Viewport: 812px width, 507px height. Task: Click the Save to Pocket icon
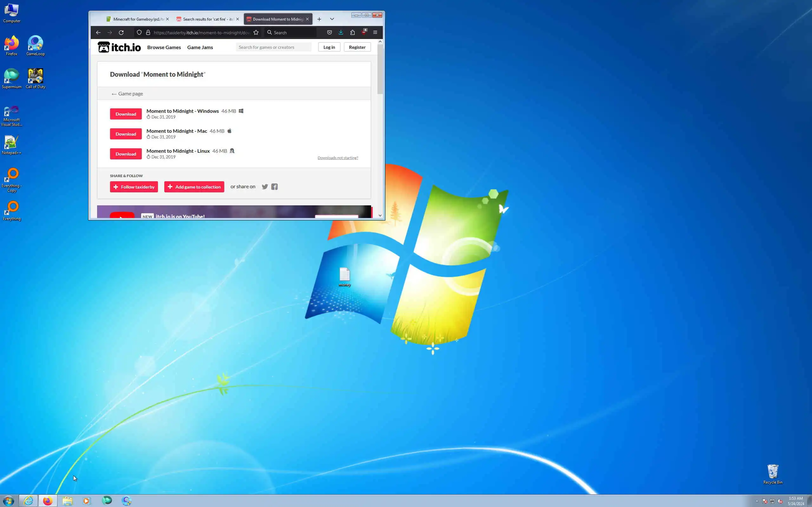pos(329,33)
